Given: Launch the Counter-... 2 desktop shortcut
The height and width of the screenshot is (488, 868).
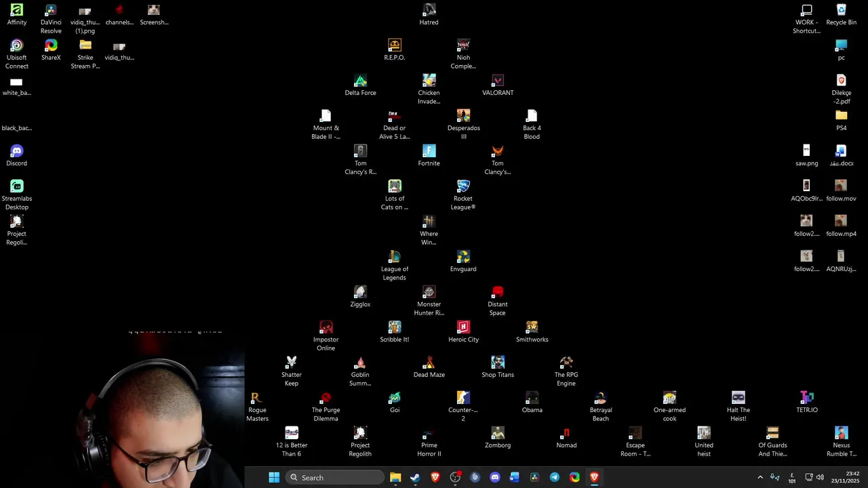Looking at the screenshot, I should pos(463,407).
